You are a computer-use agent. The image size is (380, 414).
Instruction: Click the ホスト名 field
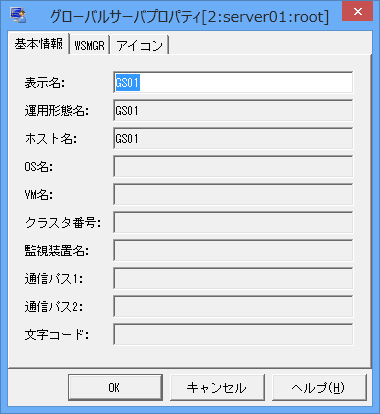(233, 138)
